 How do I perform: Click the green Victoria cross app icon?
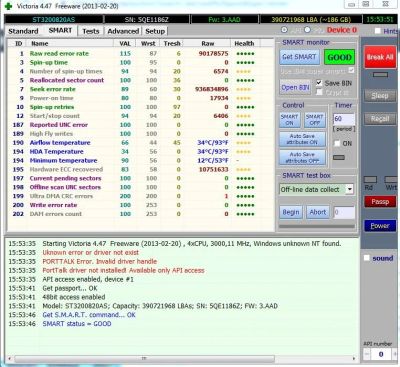click(9, 6)
